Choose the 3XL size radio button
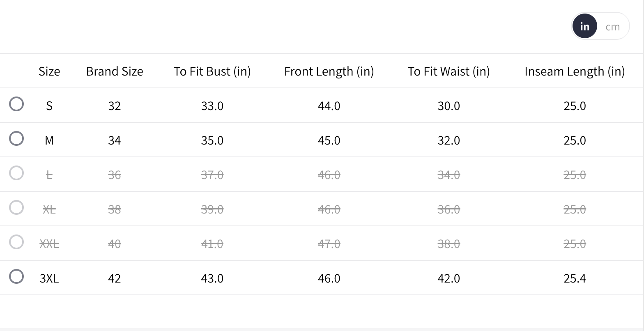Image resolution: width=644 pixels, height=331 pixels. (x=16, y=276)
